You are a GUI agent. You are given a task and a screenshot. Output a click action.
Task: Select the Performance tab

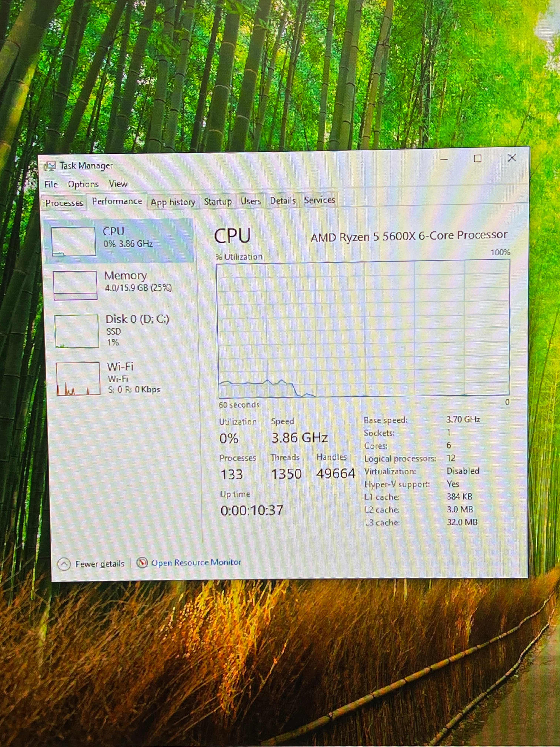117,201
